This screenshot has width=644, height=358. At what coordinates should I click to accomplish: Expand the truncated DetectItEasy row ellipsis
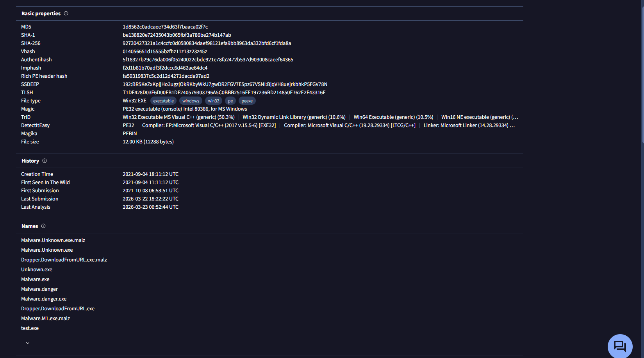coord(512,125)
